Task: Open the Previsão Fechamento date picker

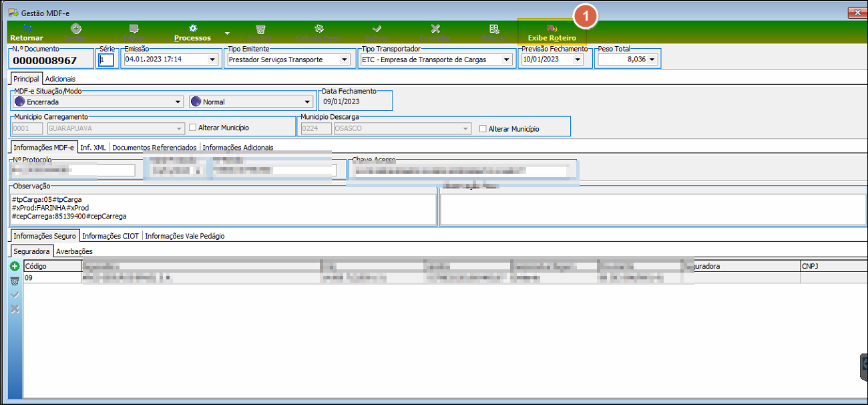Action: (x=578, y=59)
